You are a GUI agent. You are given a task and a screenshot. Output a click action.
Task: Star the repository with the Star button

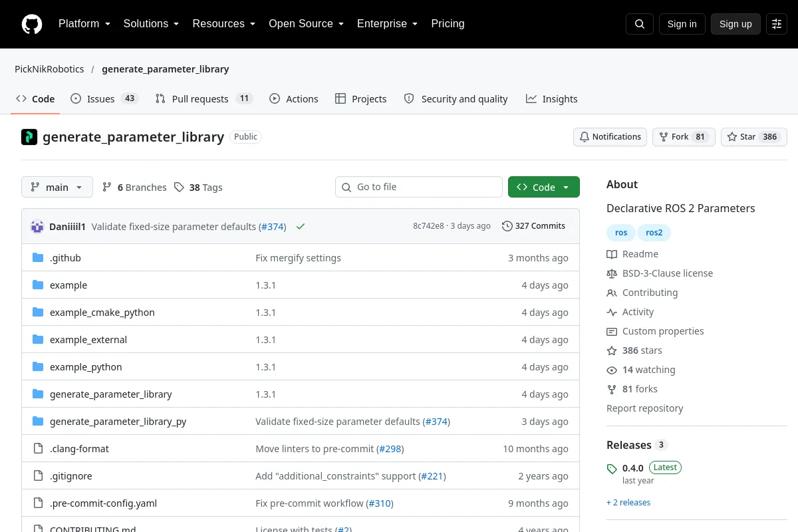[754, 137]
